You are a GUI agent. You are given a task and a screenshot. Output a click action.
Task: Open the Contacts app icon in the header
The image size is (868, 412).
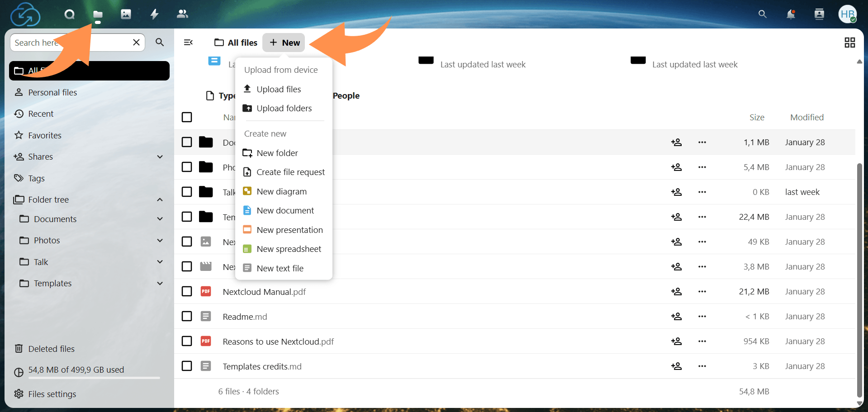[182, 14]
